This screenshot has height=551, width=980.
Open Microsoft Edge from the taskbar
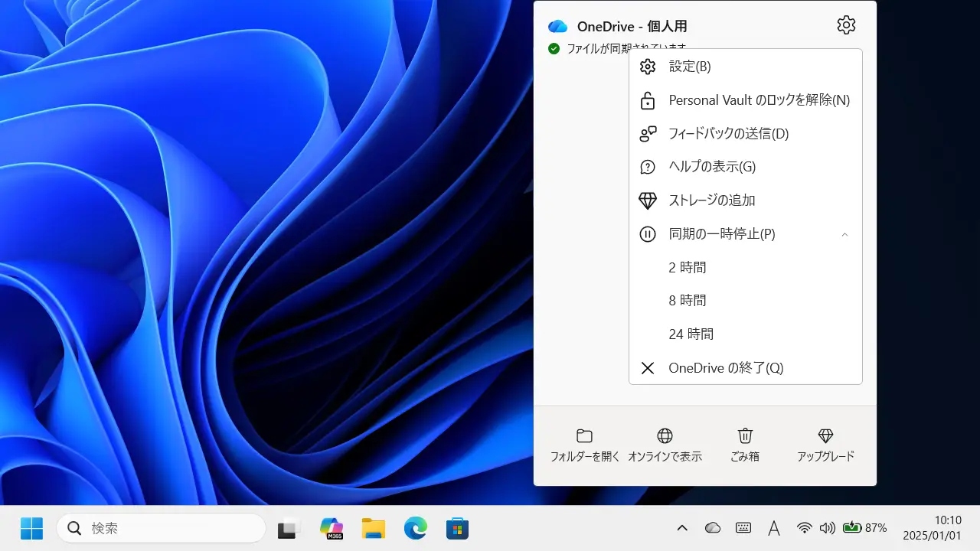[415, 528]
